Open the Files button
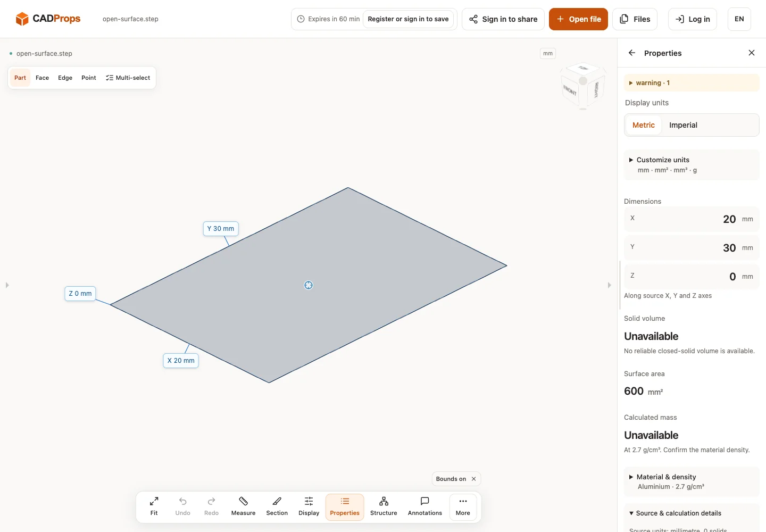 point(635,19)
